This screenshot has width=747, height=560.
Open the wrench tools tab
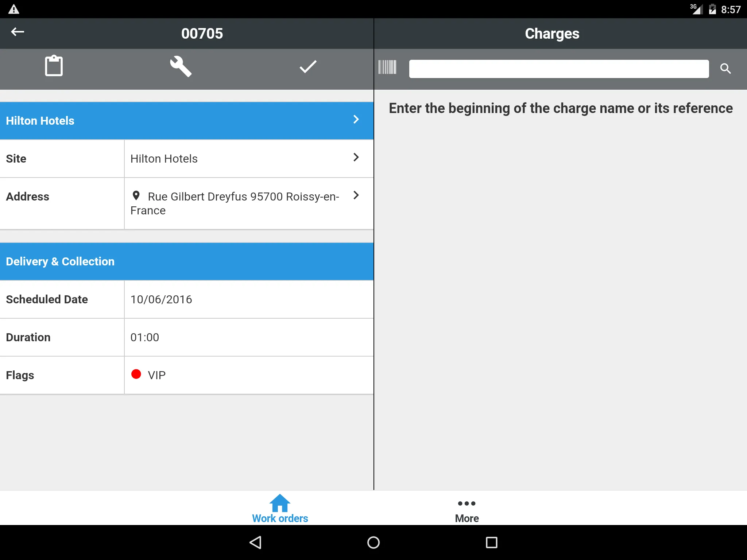tap(181, 66)
